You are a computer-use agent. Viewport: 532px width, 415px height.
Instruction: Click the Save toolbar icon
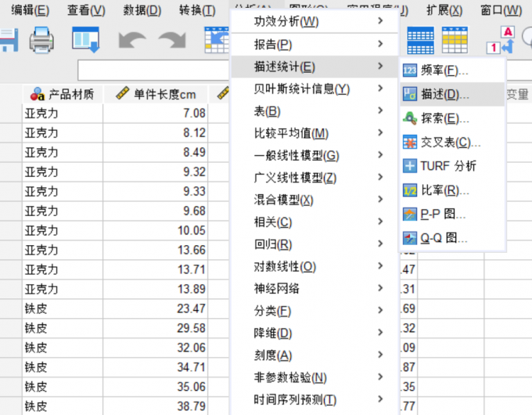pos(9,40)
